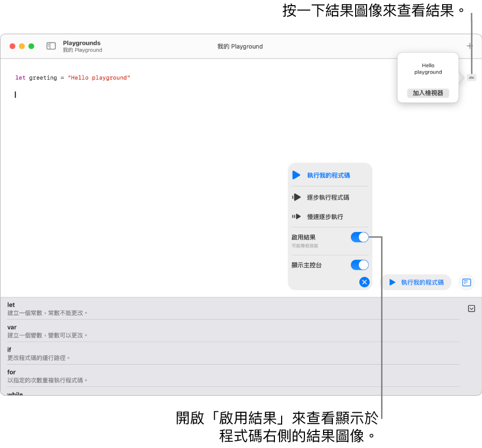Choose 執行我的程式碼 in the popup menu
Viewport: 482px width, 448px height.
[x=330, y=175]
